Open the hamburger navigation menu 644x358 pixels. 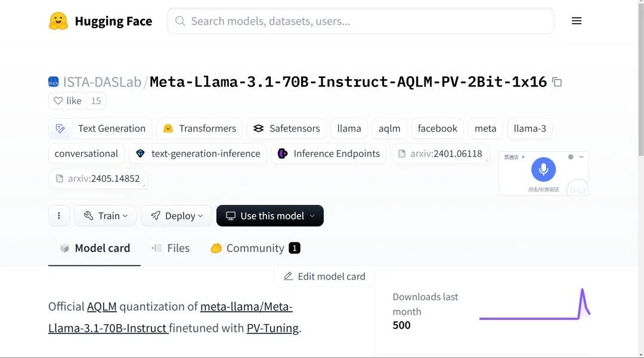(x=576, y=21)
